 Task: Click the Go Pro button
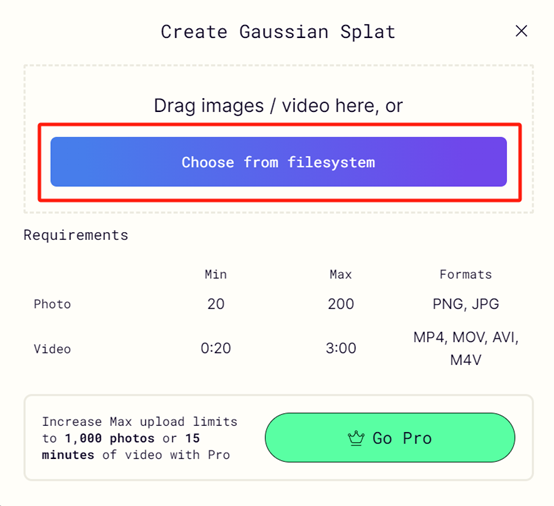click(390, 437)
